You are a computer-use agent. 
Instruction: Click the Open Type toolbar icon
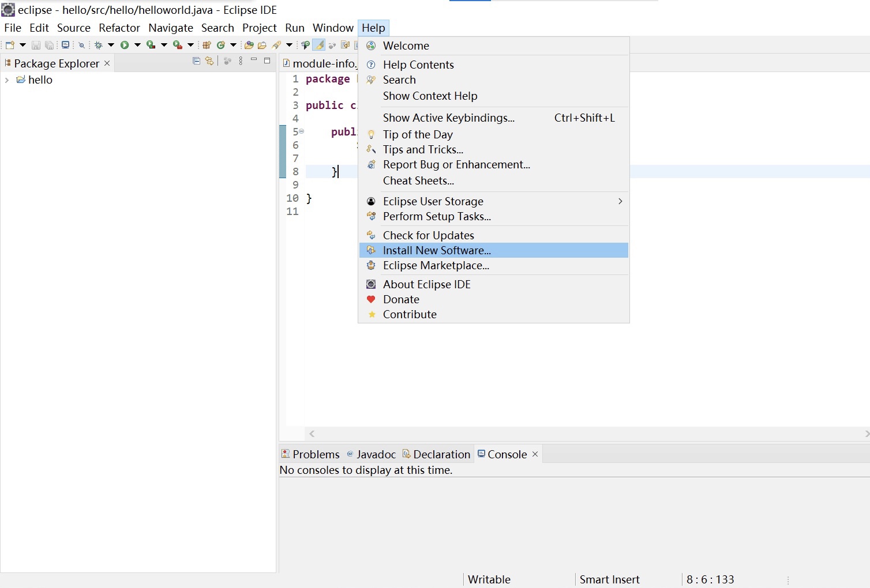249,45
